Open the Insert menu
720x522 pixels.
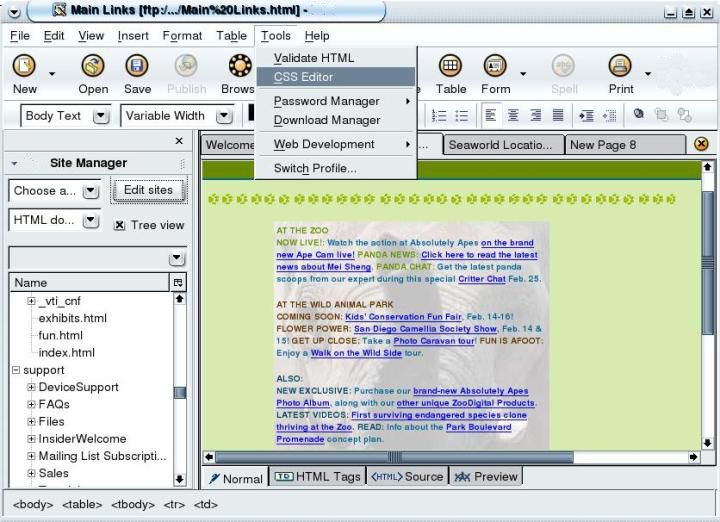click(133, 36)
